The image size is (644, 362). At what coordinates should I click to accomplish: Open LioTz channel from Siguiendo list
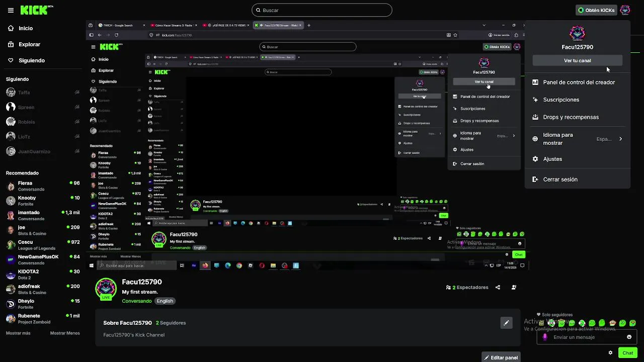[42, 136]
